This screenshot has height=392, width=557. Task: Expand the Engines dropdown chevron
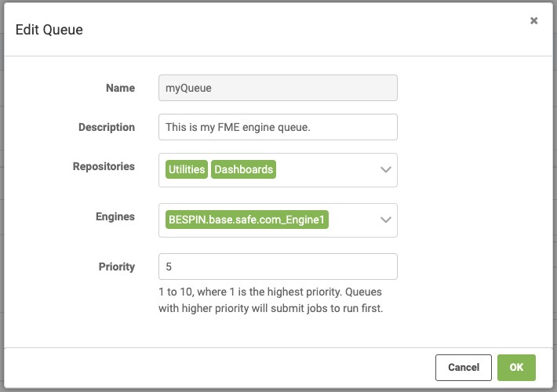click(x=386, y=220)
